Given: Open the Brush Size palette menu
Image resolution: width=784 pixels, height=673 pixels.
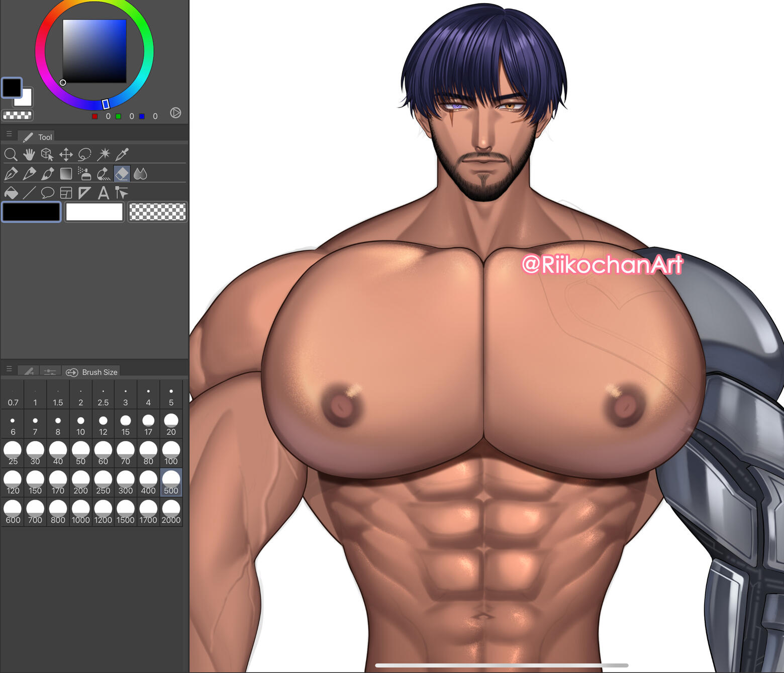Looking at the screenshot, I should tap(9, 369).
